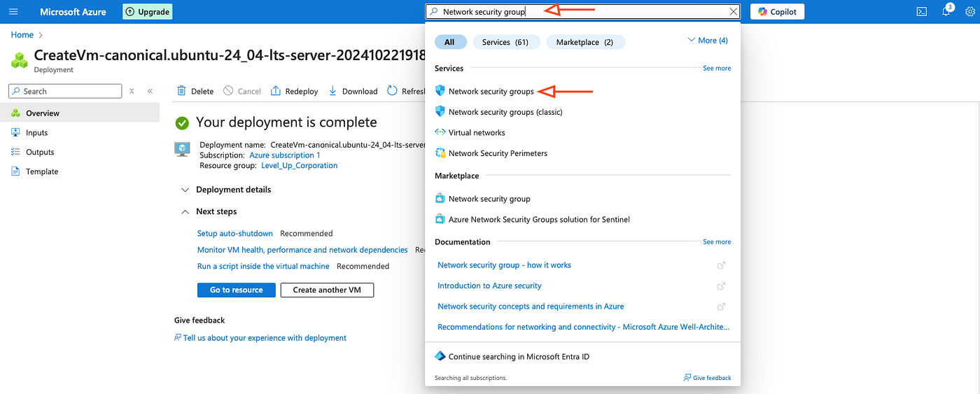Click the Copilot button
The height and width of the screenshot is (394, 980).
click(x=778, y=12)
